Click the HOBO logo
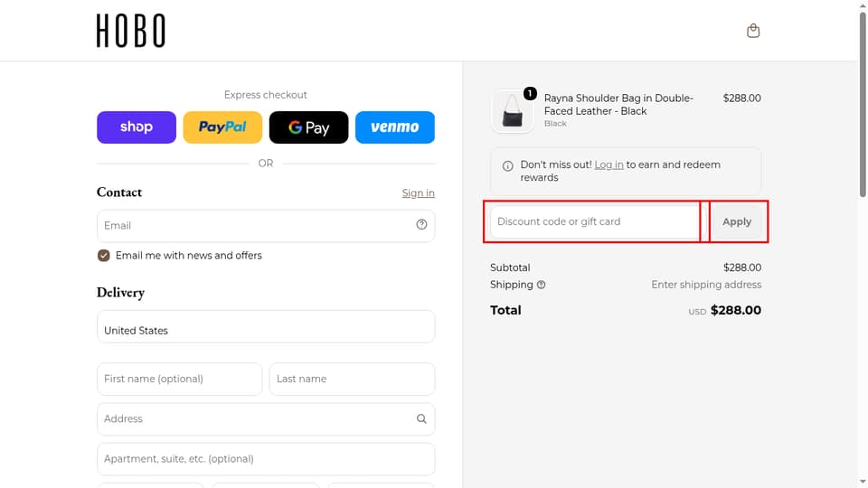 (x=131, y=31)
